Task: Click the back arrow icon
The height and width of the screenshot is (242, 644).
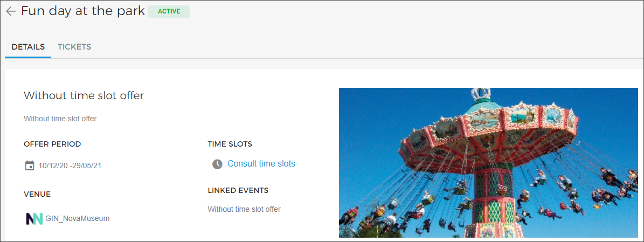Action: (x=11, y=11)
